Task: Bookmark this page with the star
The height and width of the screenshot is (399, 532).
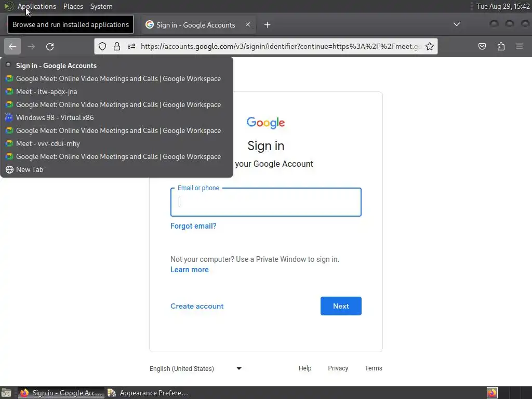Action: [430, 46]
